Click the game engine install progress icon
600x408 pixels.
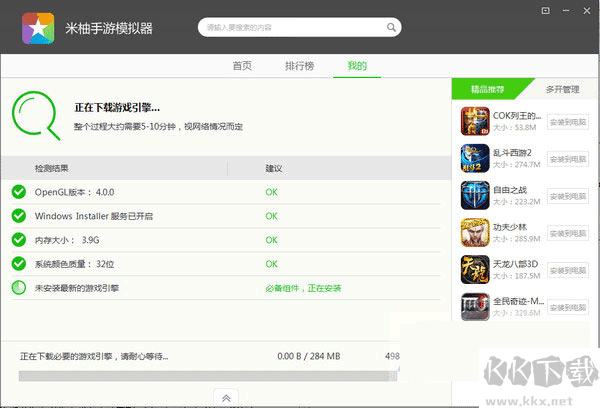19,287
